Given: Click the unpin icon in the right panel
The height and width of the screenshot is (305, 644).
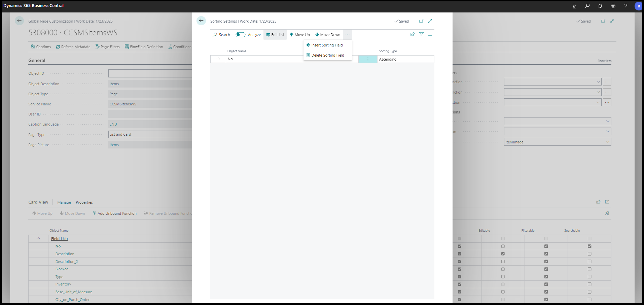Looking at the screenshot, I should [x=607, y=213].
